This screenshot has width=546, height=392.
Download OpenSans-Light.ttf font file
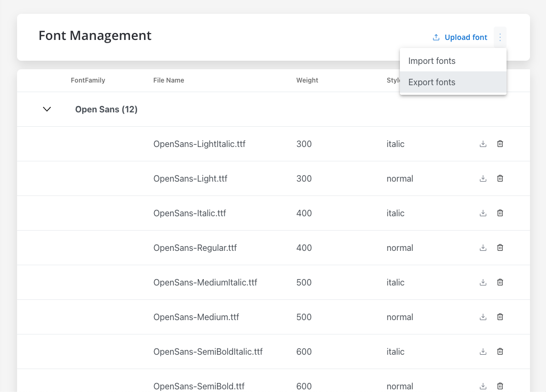coord(483,178)
